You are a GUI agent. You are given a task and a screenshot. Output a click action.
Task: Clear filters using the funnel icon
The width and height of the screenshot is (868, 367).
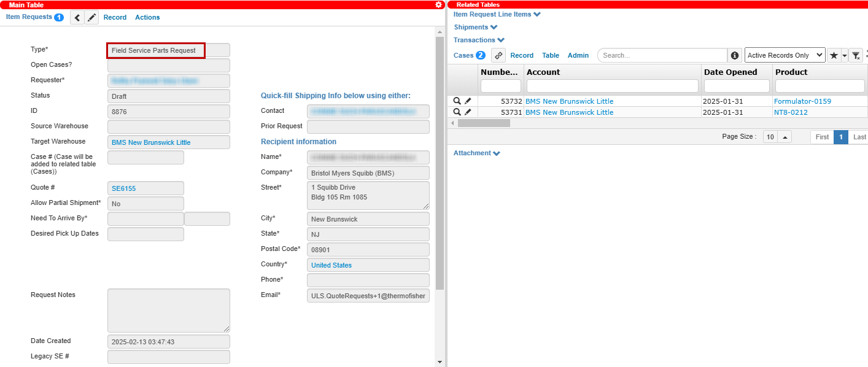pos(856,56)
